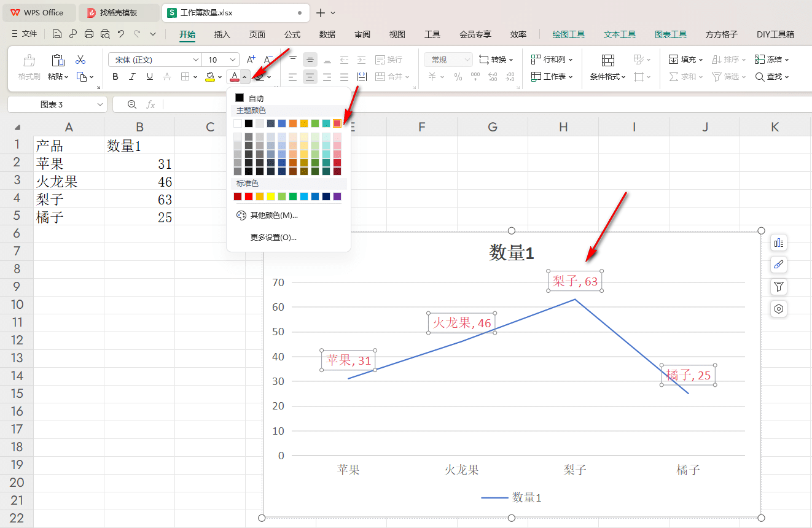Viewport: 812px width, 528px height.
Task: Expand the fill color dropdown arrow
Action: (x=220, y=77)
